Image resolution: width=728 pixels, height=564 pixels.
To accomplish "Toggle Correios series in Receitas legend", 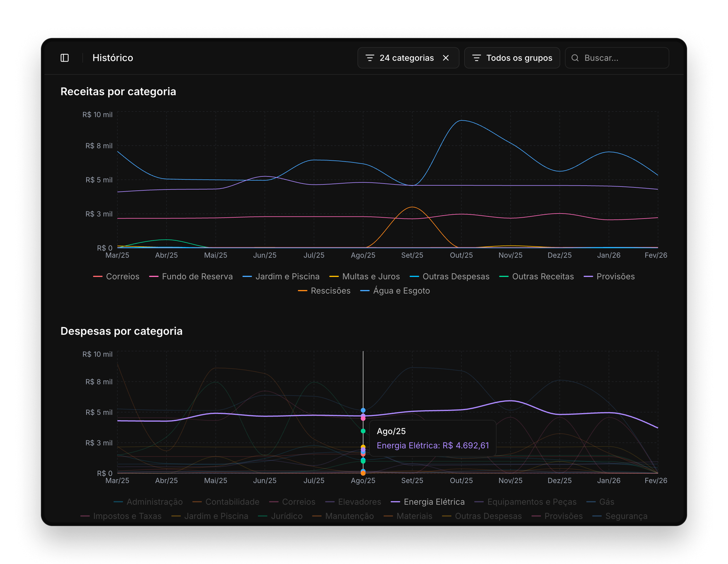I will click(x=122, y=276).
